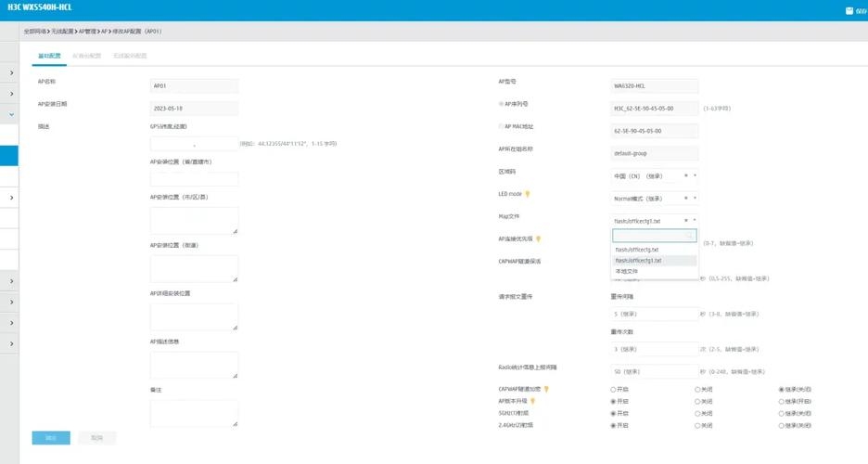The height and width of the screenshot is (464, 868).
Task: Click the AP安装位置 (街道) text area
Action: (195, 268)
